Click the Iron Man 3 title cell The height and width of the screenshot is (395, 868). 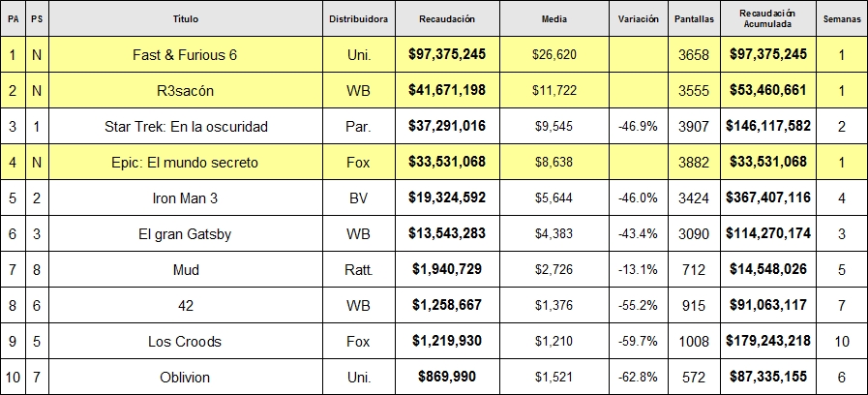click(x=185, y=198)
